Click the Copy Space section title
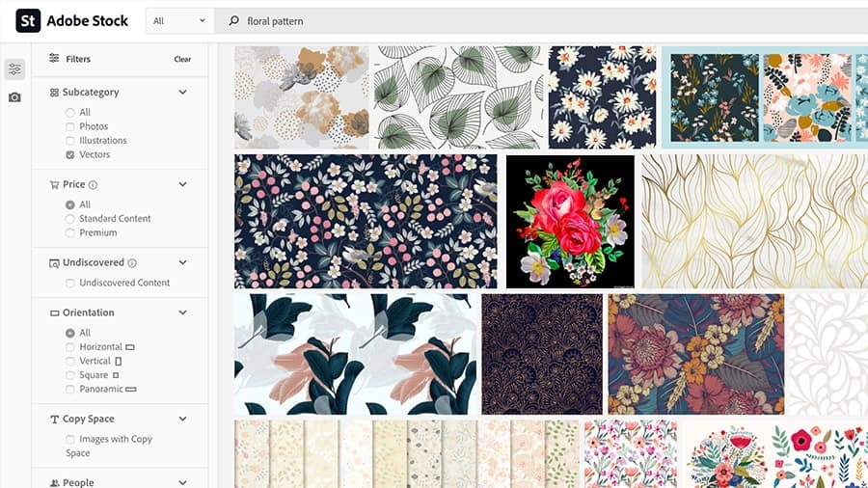Viewport: 868px width, 488px height. (x=89, y=419)
